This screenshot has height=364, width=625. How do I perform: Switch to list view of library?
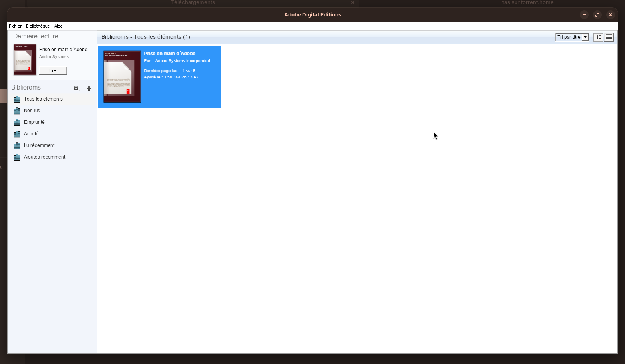click(x=609, y=37)
